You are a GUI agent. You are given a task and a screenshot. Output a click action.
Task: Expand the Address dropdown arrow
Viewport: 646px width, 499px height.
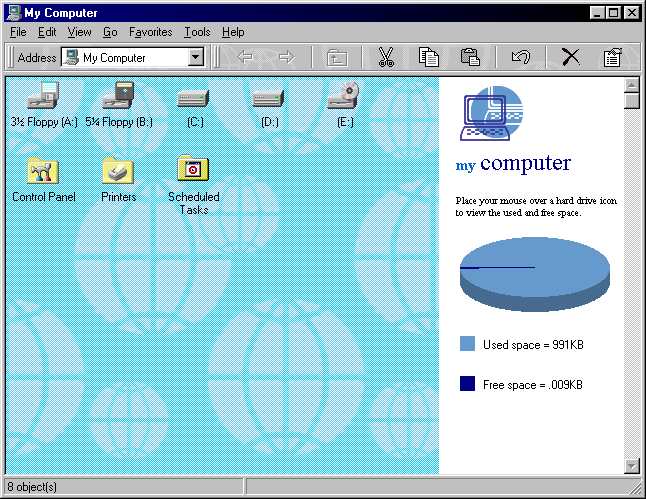(x=196, y=57)
